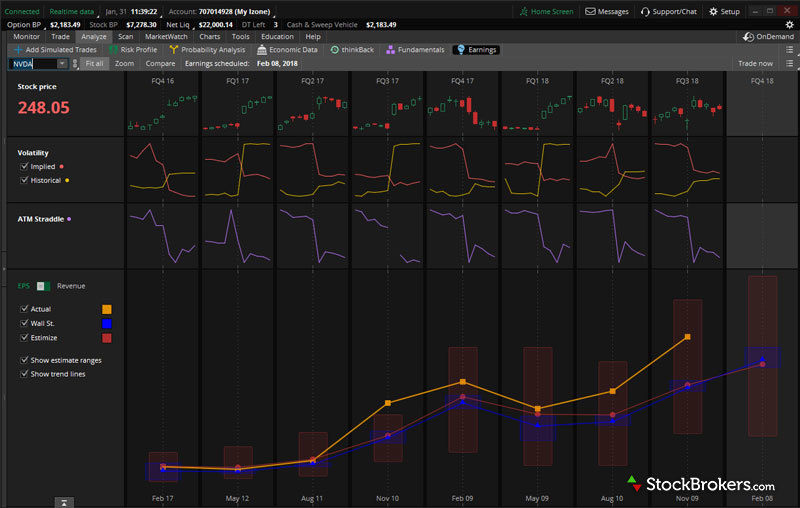
Task: Switch to the Revenue view label
Action: click(x=71, y=286)
